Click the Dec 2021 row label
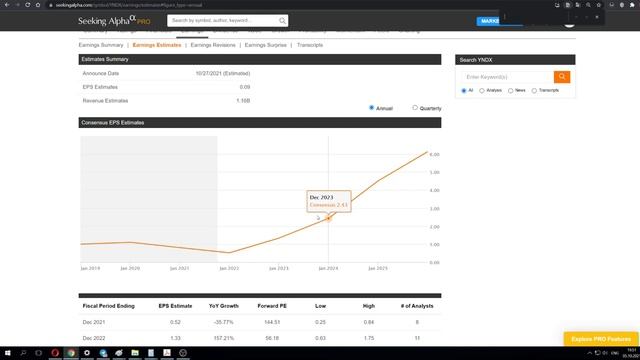 (x=94, y=322)
